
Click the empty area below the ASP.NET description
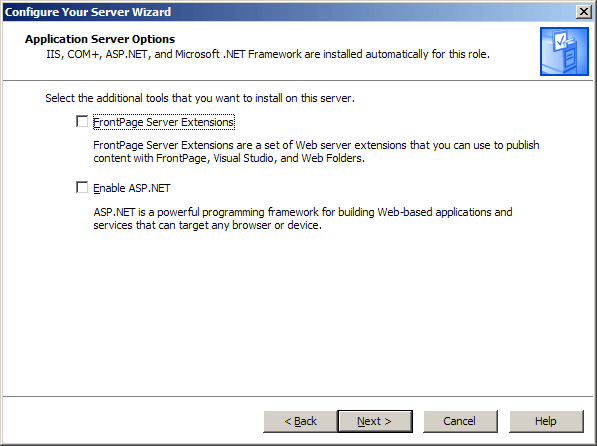tap(298, 312)
